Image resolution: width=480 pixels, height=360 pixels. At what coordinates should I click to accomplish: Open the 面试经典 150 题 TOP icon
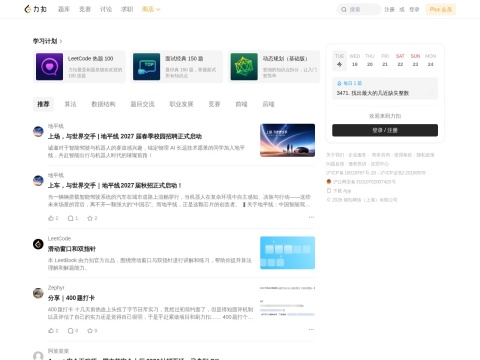[147, 67]
